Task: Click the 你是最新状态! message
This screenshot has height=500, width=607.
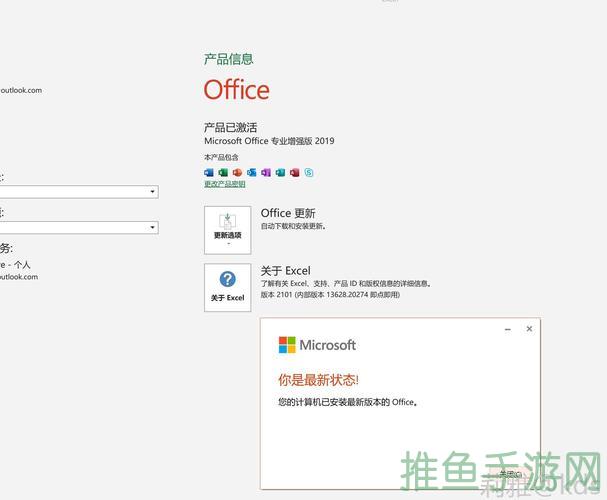Action: pyautogui.click(x=318, y=380)
